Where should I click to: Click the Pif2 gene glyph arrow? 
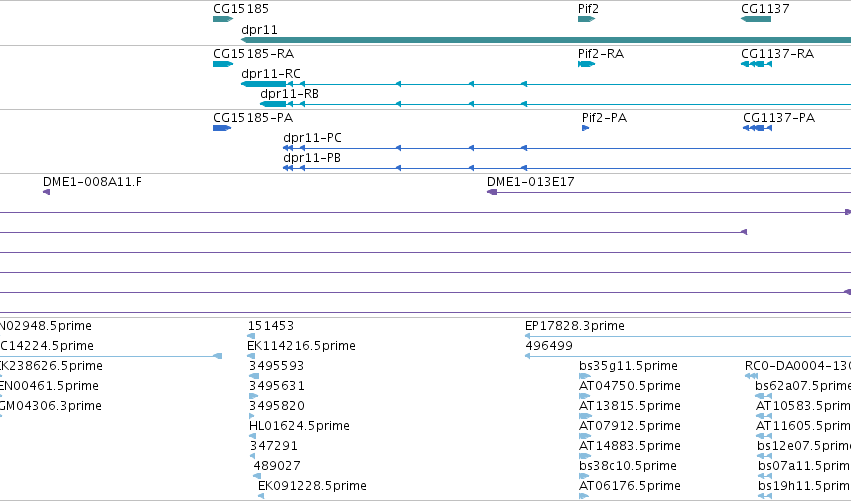pos(586,19)
